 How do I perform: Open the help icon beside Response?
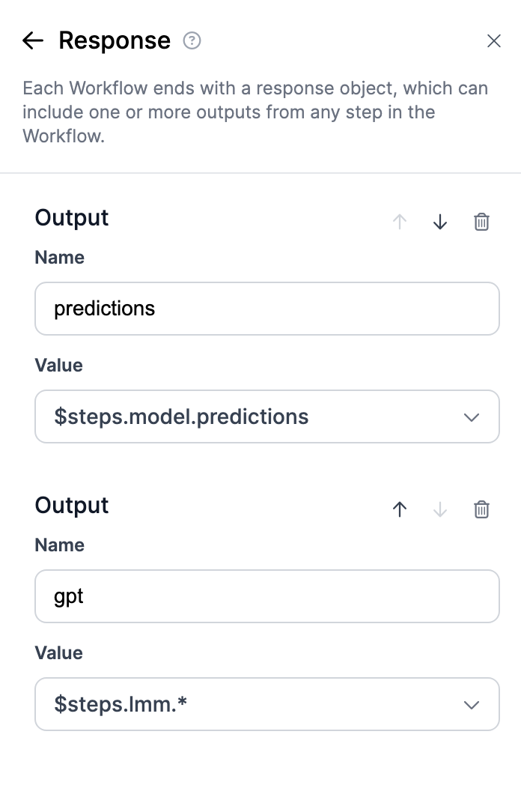pos(192,40)
